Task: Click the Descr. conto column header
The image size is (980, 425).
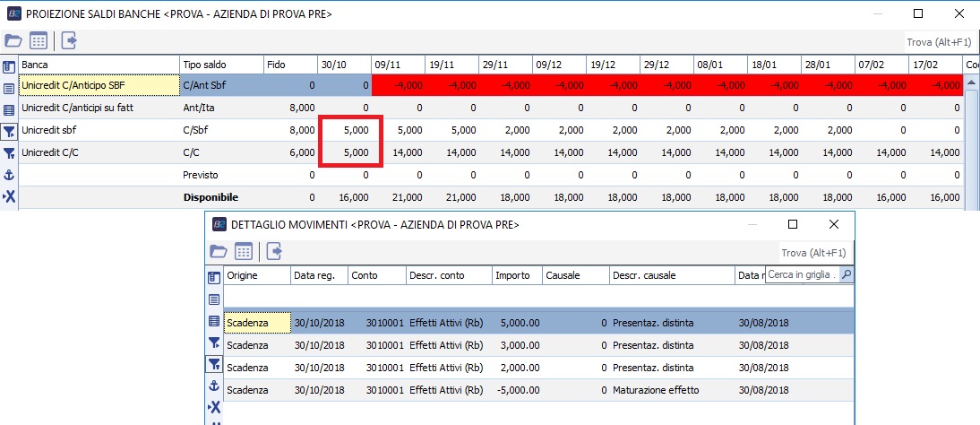Action: pos(449,275)
